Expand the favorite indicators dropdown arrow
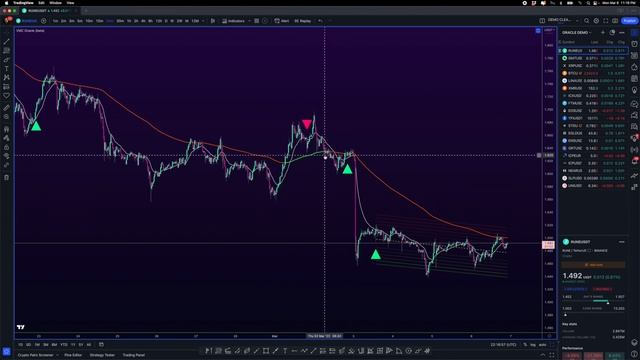Screen dimensions: 640x360 [x=249, y=21]
